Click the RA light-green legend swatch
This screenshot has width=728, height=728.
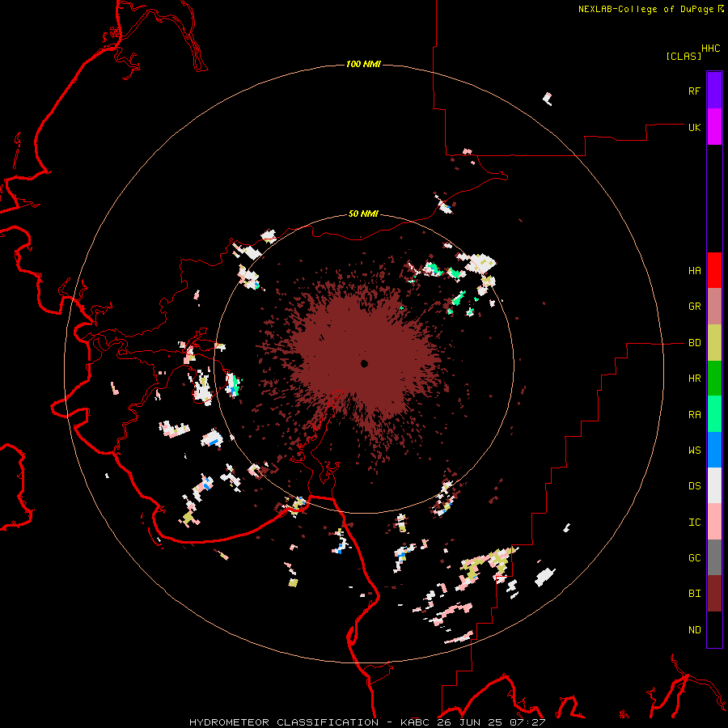[x=714, y=414]
